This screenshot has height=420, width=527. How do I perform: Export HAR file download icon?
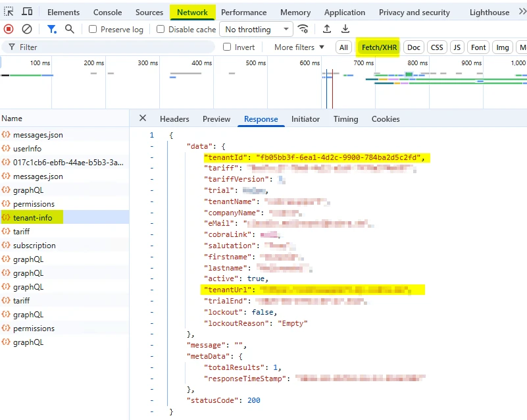pos(345,29)
